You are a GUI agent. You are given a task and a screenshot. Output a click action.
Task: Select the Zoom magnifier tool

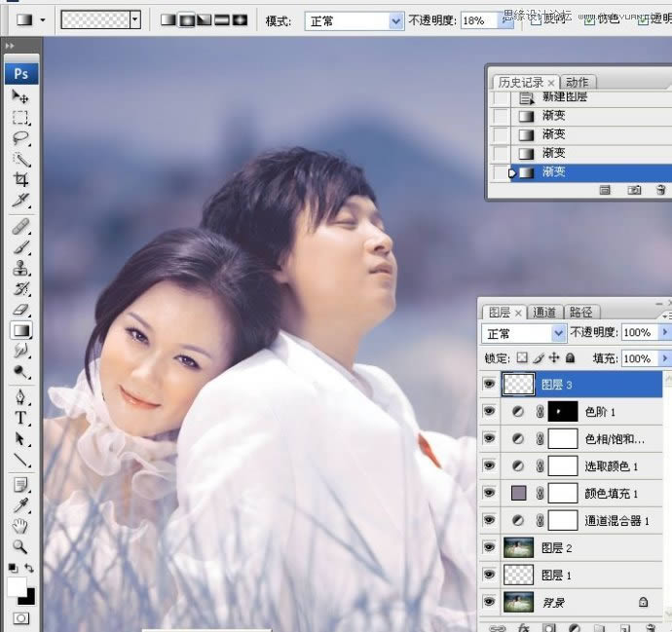(x=20, y=546)
